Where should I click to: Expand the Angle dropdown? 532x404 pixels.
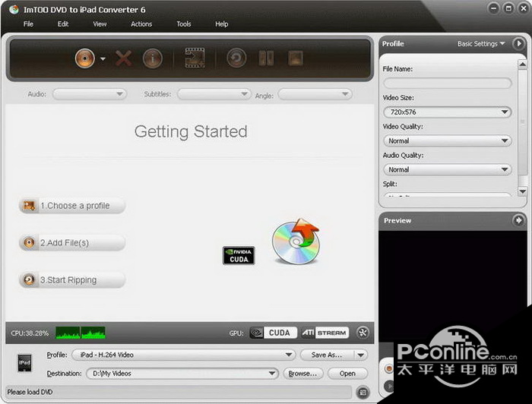click(315, 95)
